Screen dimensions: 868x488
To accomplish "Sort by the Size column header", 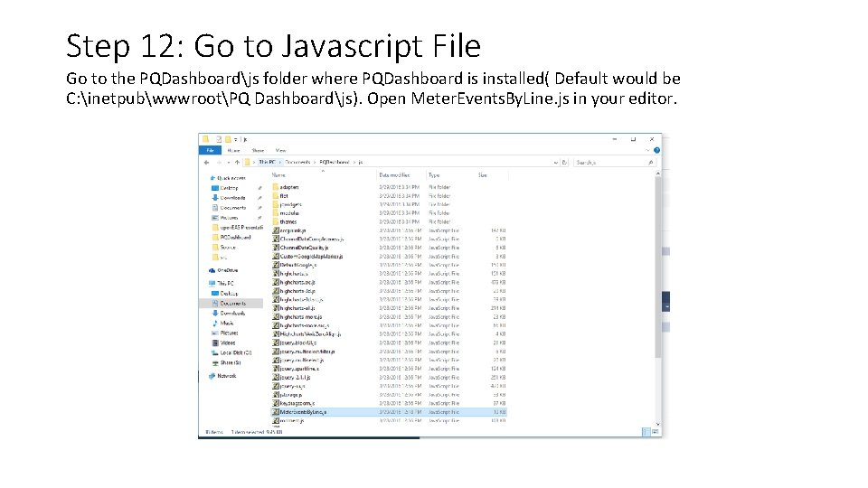I will point(482,174).
